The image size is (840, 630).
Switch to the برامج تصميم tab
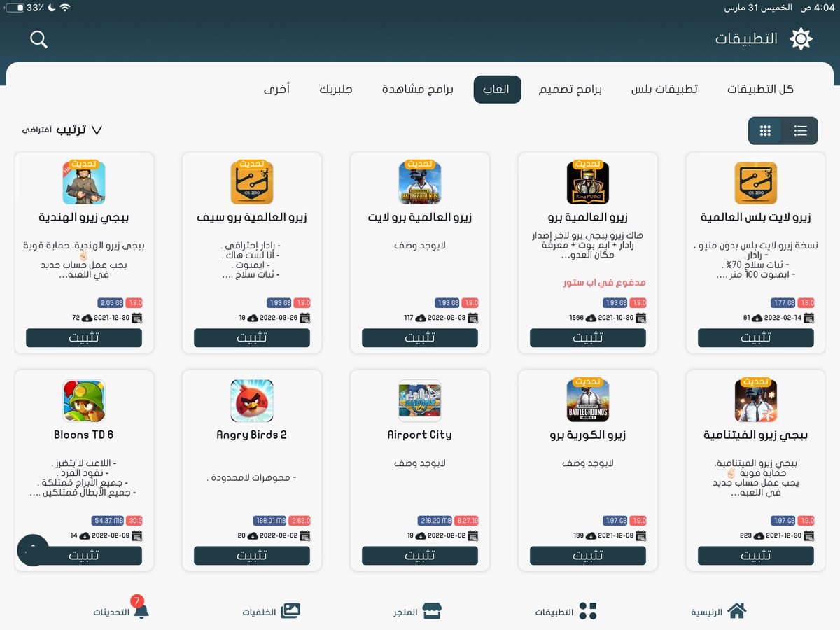[x=570, y=90]
